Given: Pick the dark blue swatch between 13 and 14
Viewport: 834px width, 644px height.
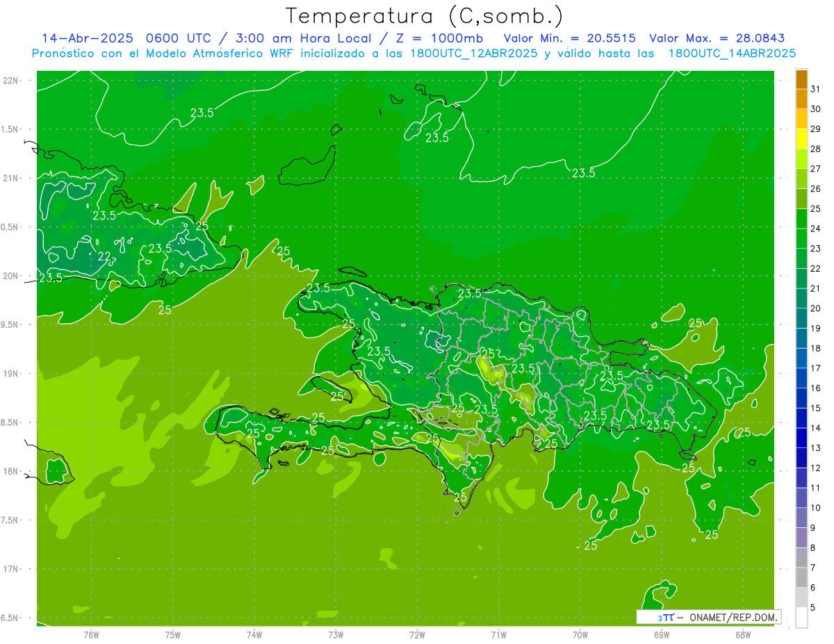Looking at the screenshot, I should 801,438.
